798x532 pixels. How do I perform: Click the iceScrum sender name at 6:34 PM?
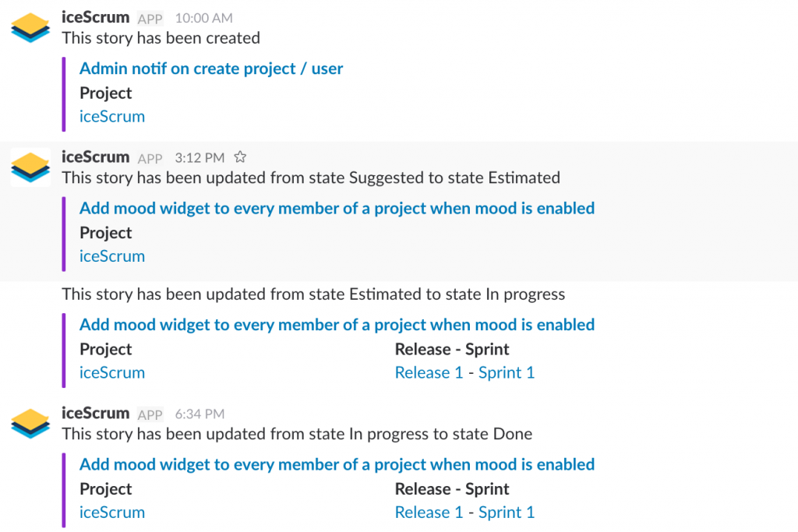click(x=95, y=414)
